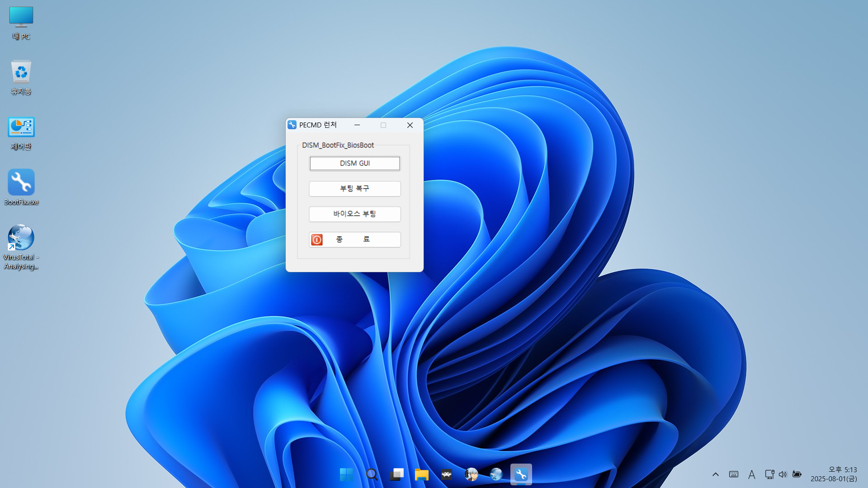Click the PECMD wrench taskbar icon
Screen dimensions: 868x488
[521, 474]
